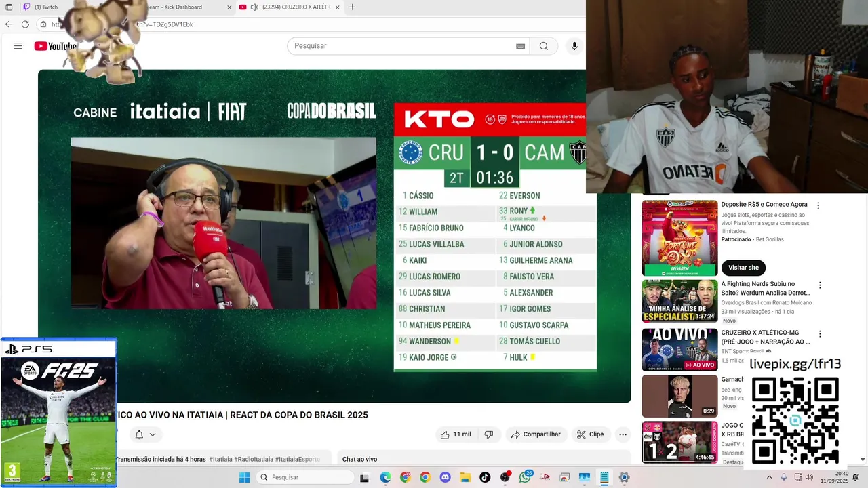Open volume control in system tray
The image size is (868, 488).
(810, 477)
